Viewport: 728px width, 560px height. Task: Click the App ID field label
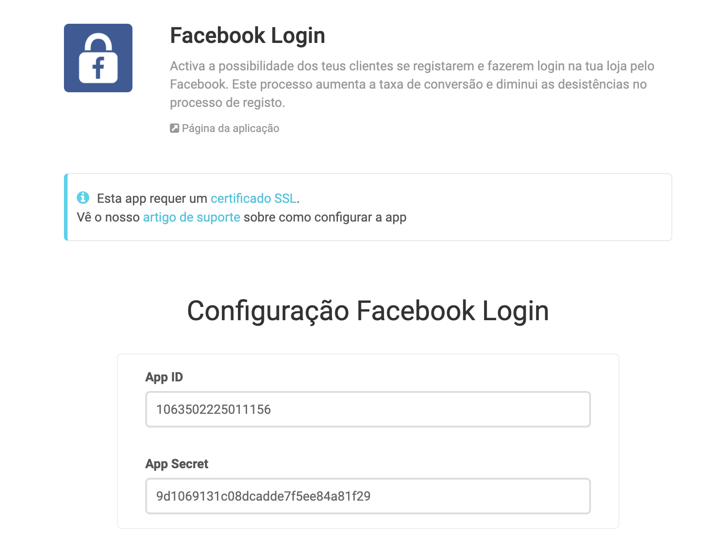tap(164, 377)
